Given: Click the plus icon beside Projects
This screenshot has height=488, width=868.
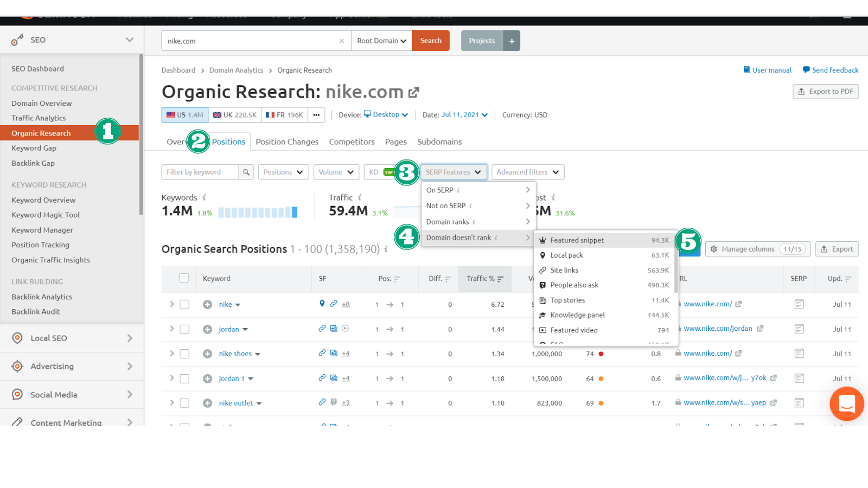Looking at the screenshot, I should click(512, 41).
